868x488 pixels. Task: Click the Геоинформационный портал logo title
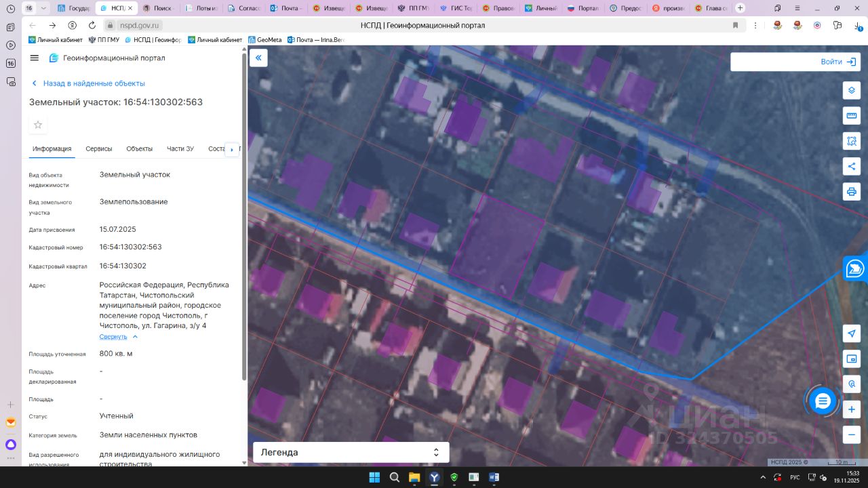[x=107, y=58]
